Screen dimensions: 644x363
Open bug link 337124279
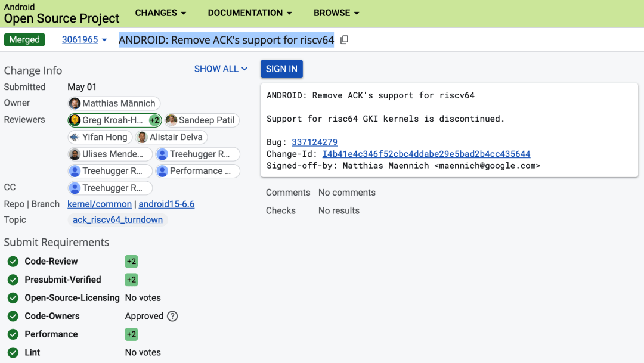[315, 142]
